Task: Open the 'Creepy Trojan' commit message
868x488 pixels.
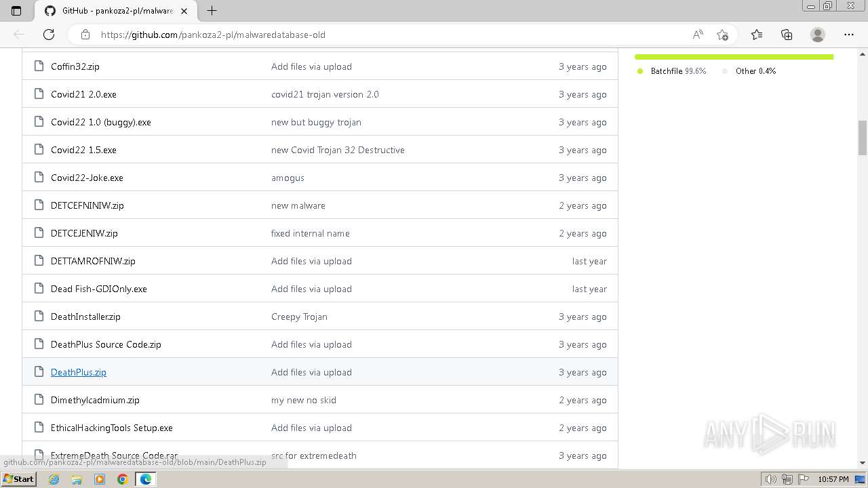Action: click(299, 317)
